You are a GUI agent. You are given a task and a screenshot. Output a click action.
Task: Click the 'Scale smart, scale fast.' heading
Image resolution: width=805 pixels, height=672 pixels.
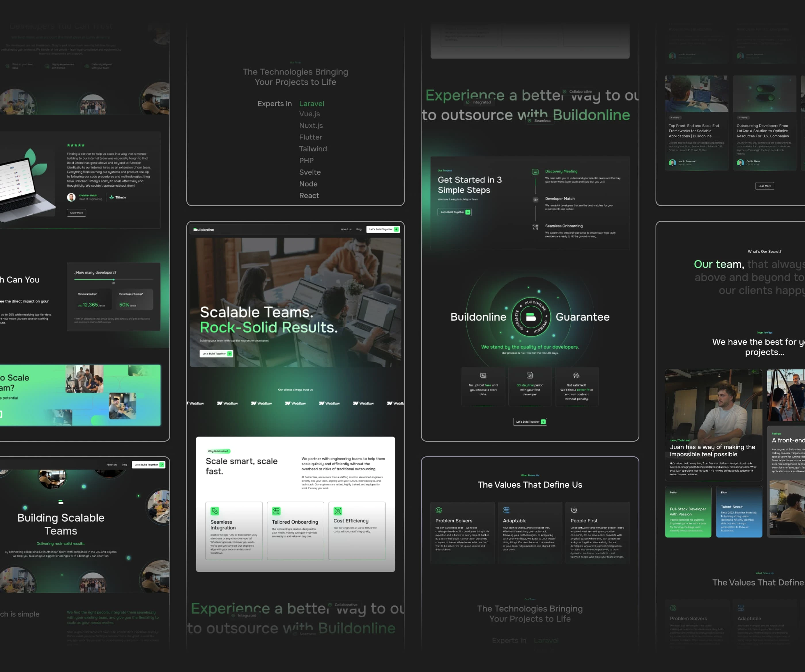click(241, 466)
